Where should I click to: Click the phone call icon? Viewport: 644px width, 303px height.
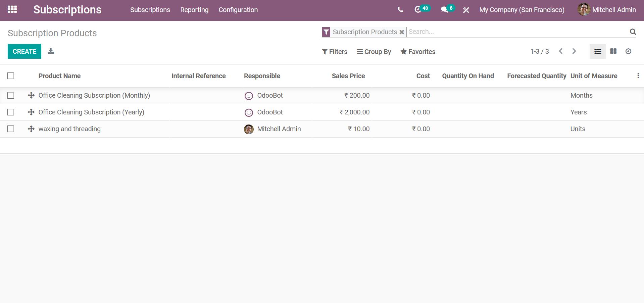(x=400, y=10)
